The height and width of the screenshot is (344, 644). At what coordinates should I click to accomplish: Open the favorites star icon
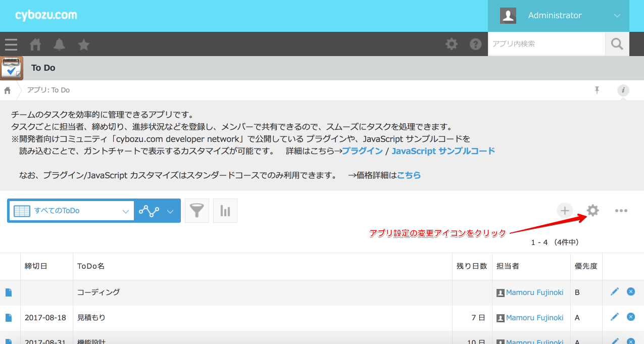(x=84, y=44)
